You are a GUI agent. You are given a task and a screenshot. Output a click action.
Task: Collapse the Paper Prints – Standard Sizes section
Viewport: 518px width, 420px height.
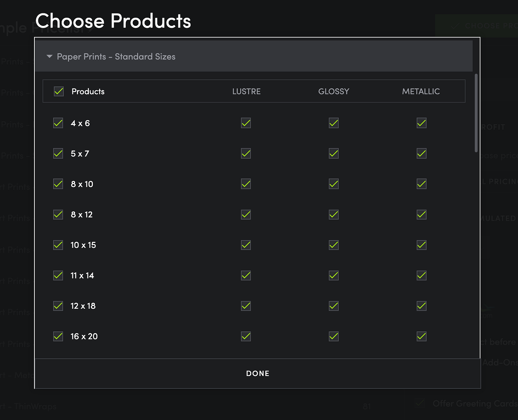tap(50, 57)
